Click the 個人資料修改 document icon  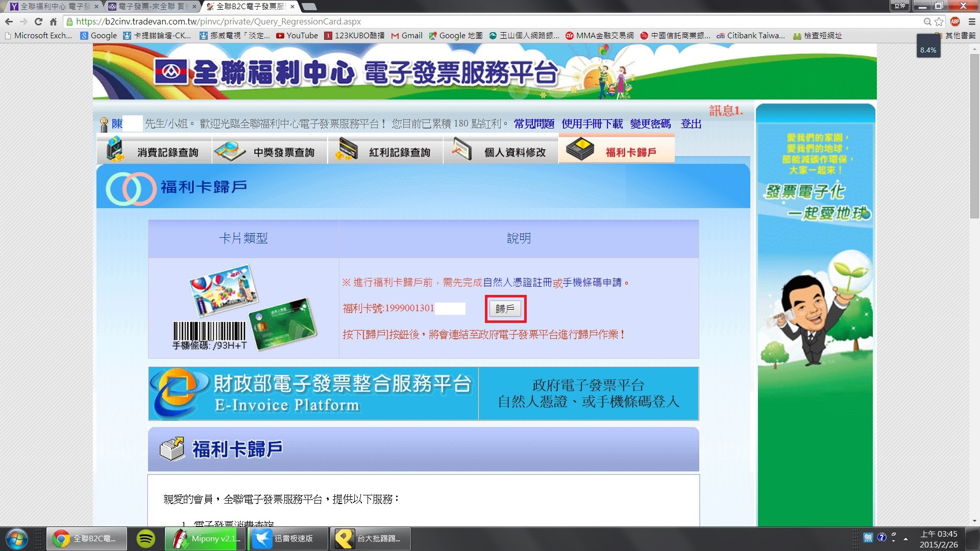462,149
